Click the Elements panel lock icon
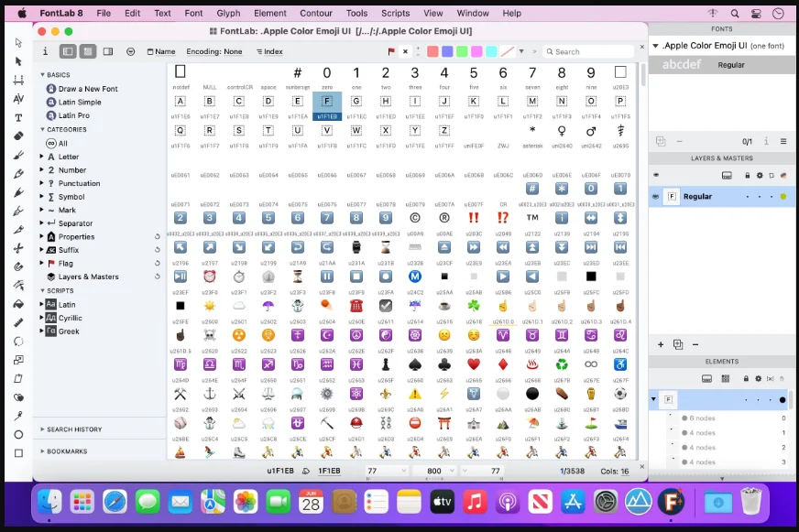The image size is (799, 532). [x=746, y=379]
